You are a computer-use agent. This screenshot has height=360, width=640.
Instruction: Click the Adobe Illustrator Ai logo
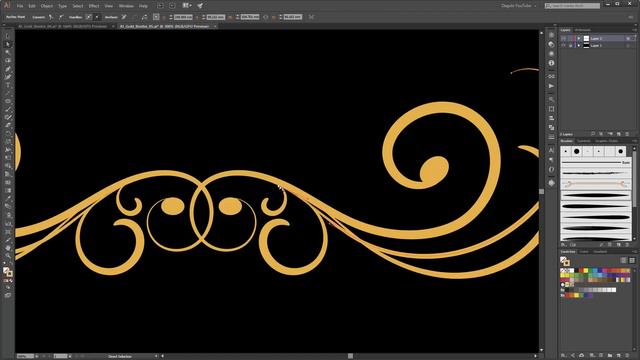click(x=7, y=5)
